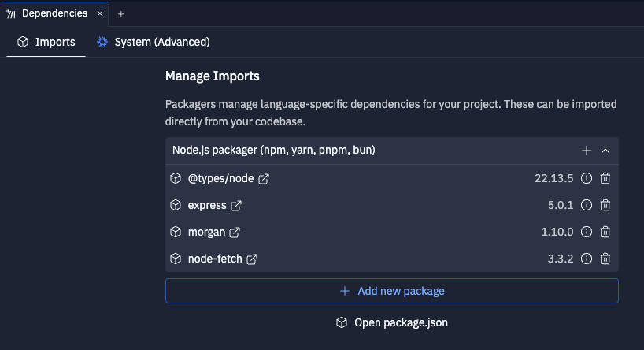Click the express package name

tap(207, 205)
